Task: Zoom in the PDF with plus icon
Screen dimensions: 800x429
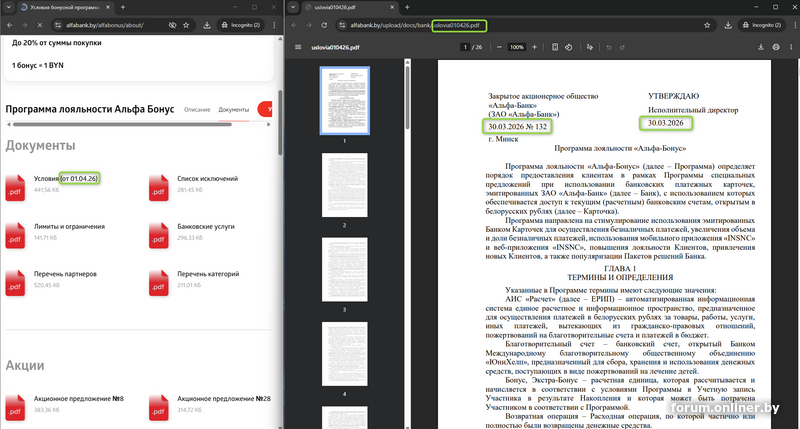Action: [536, 47]
